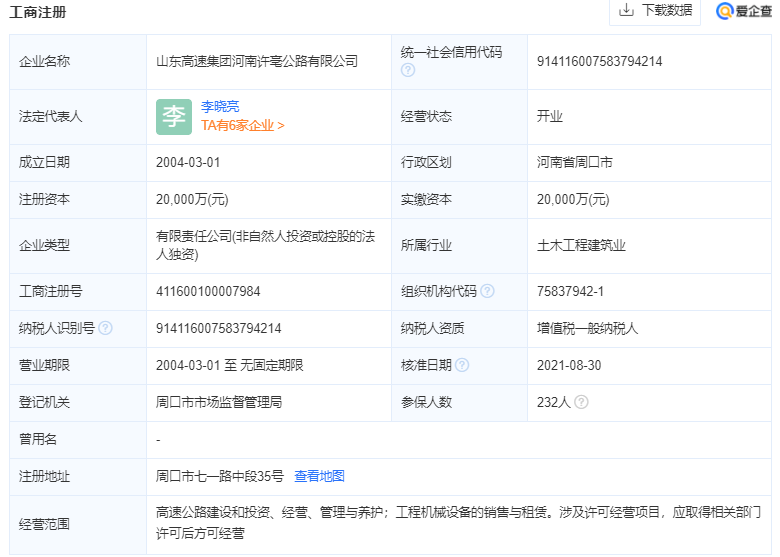Click the 下载数据 download button
This screenshot has height=557, width=780.
pos(656,11)
